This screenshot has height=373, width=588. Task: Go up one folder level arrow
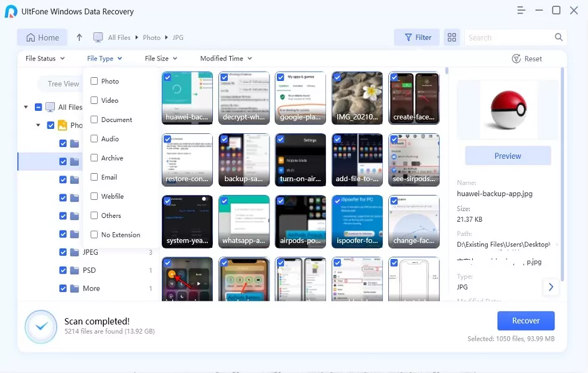click(x=79, y=37)
